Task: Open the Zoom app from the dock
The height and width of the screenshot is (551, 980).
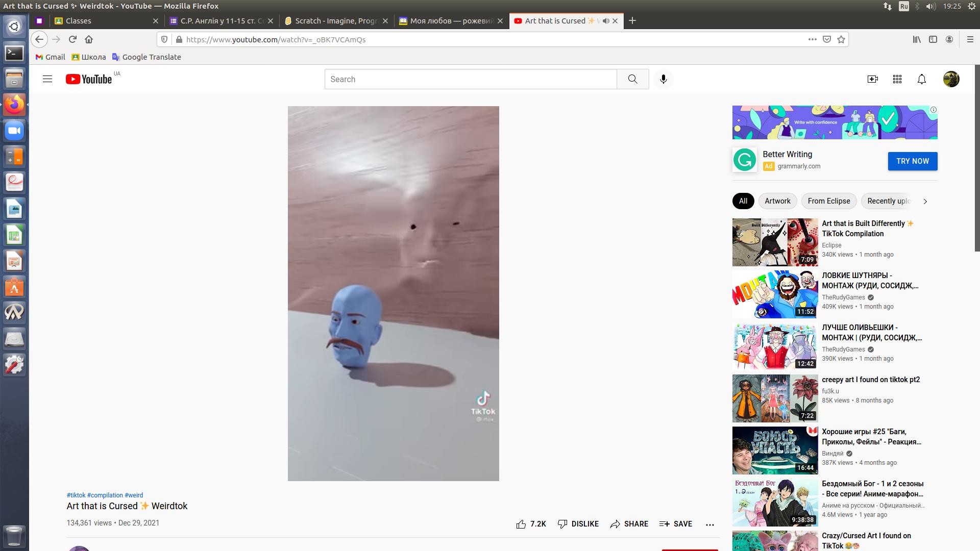Action: [14, 131]
